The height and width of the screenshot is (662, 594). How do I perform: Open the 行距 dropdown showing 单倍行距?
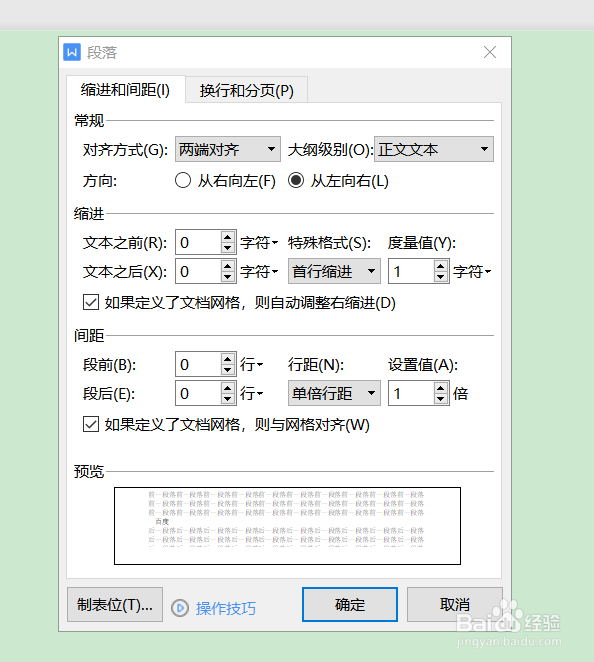(334, 393)
